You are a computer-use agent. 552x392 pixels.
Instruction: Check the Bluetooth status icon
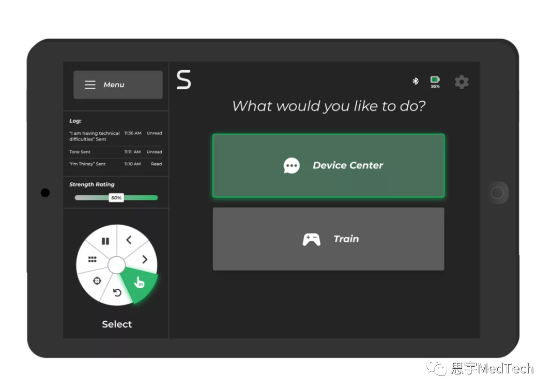416,81
